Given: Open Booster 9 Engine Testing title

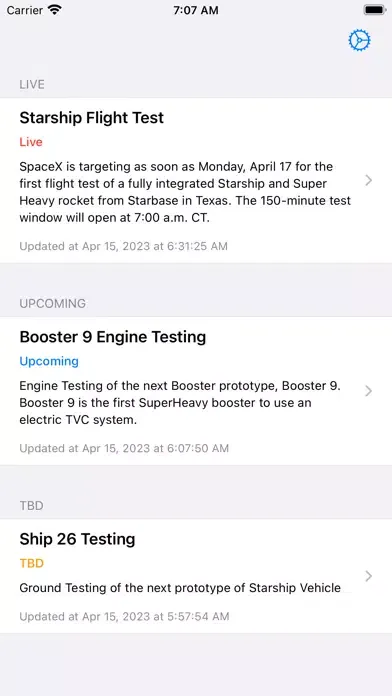Looking at the screenshot, I should 113,337.
